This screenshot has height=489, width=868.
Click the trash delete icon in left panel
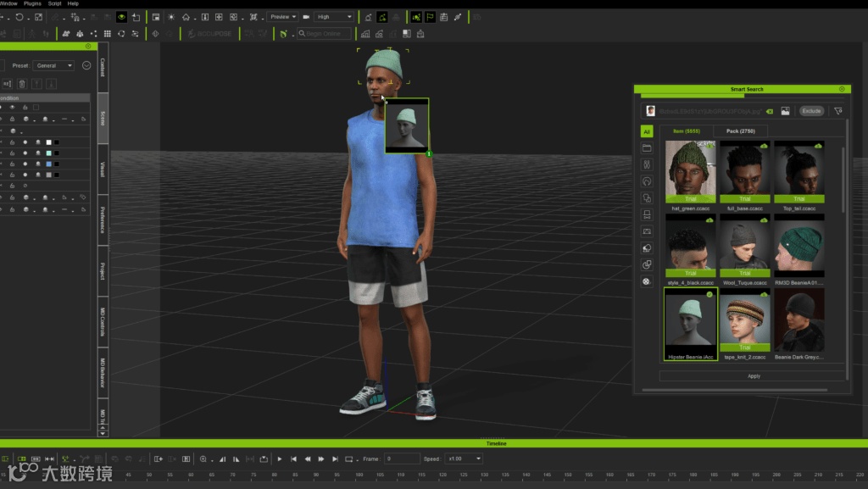point(22,84)
